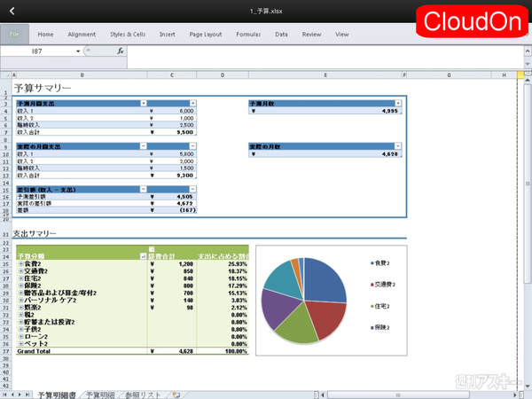Open the Formulas tab
The height and width of the screenshot is (399, 532).
pyautogui.click(x=248, y=35)
